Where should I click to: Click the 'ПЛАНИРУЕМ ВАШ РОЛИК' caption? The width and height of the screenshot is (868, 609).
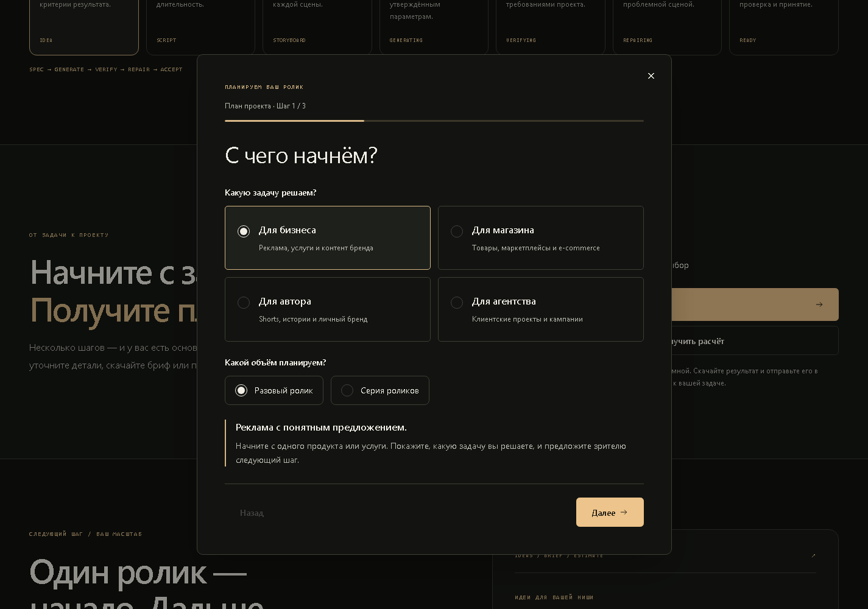click(264, 87)
